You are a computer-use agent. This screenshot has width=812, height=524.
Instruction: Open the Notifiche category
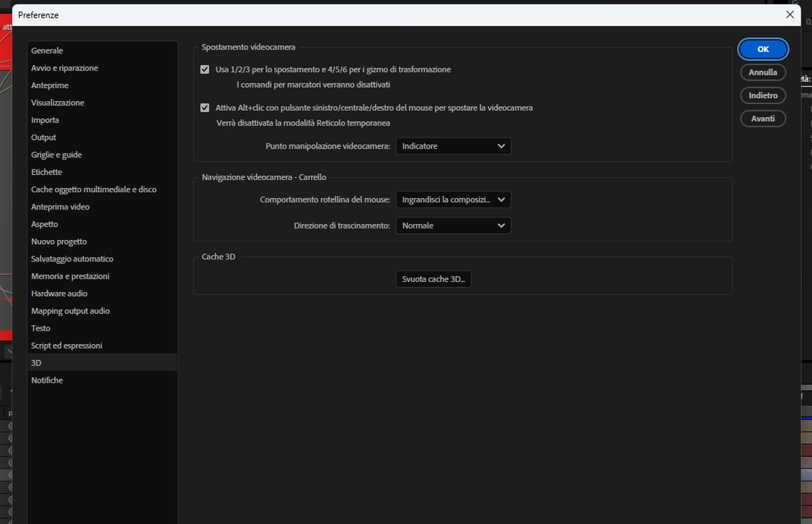[x=102, y=380]
